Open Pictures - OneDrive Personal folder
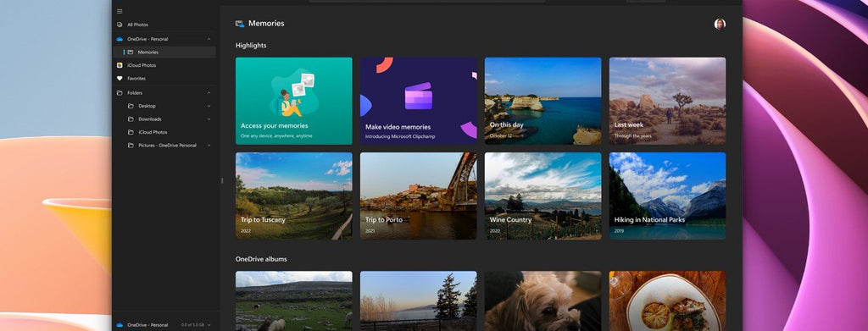Screen dimensions: 868x331 (x=167, y=146)
